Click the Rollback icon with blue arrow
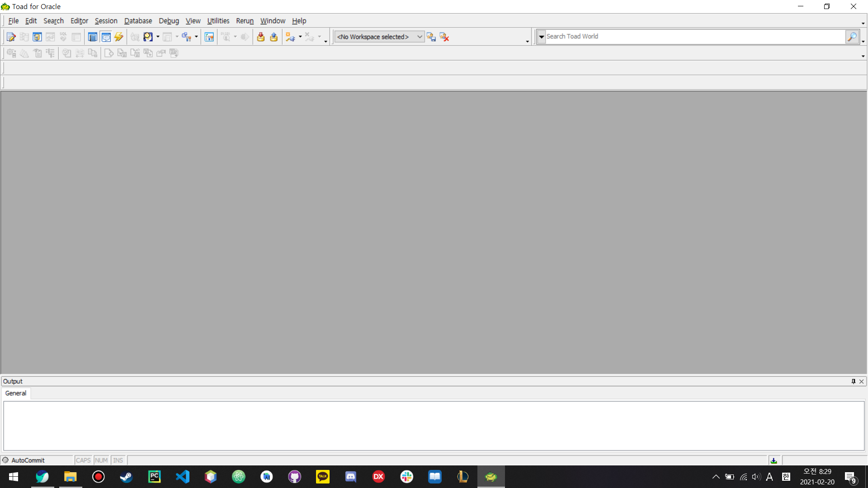 [274, 37]
